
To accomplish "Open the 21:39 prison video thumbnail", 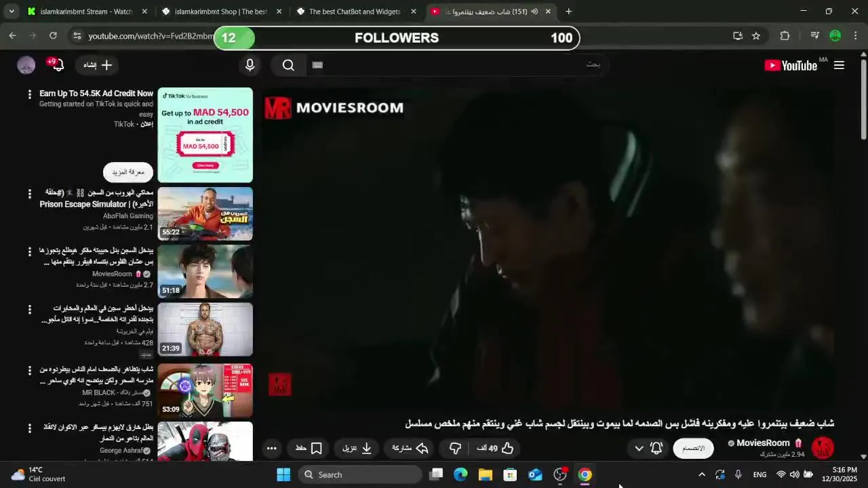I will coord(205,329).
